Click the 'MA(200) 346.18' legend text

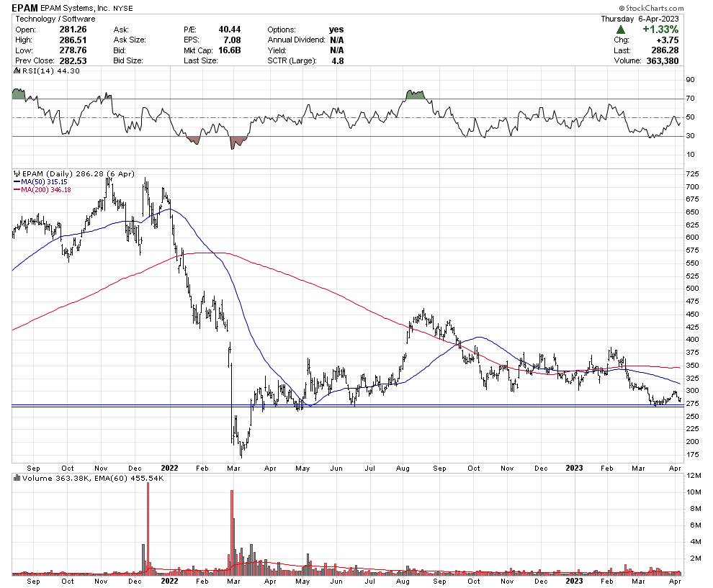(x=46, y=189)
